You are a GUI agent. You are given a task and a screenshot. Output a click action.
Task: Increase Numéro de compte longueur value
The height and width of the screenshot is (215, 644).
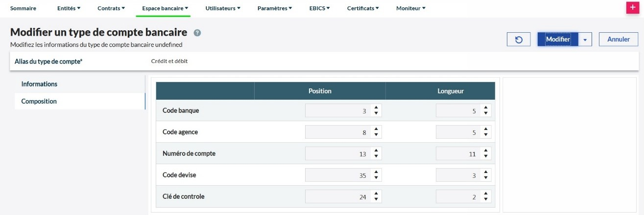point(485,151)
